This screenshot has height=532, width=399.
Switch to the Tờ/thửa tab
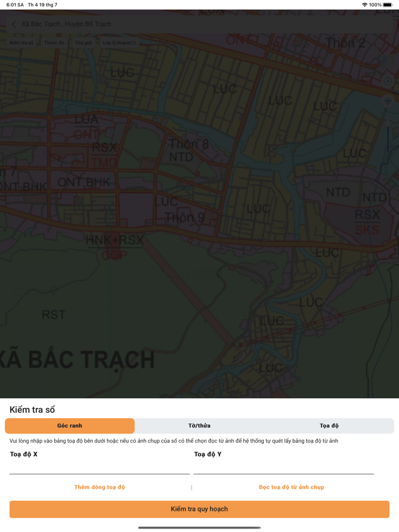tap(199, 425)
